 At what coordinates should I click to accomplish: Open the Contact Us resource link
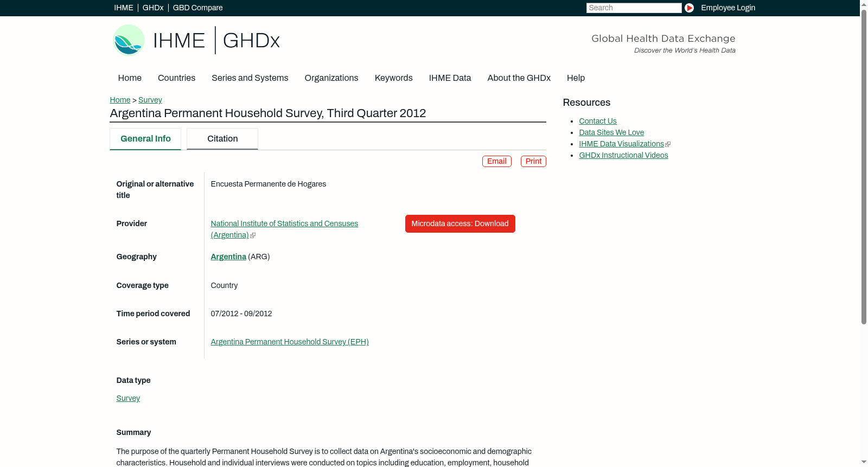click(598, 121)
